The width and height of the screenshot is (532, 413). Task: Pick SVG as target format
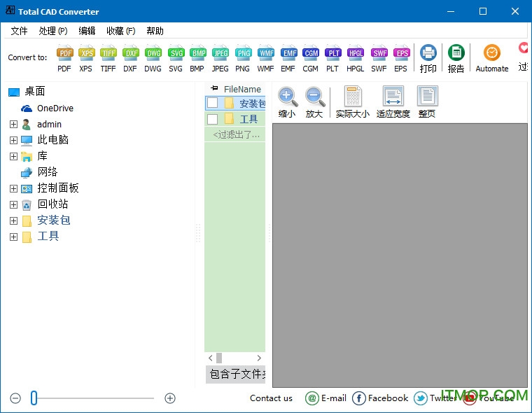pos(176,58)
